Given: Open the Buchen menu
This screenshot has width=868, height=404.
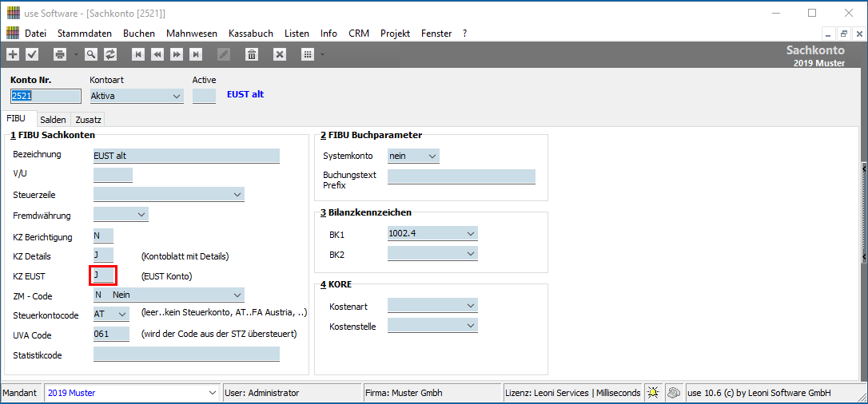Looking at the screenshot, I should tap(139, 34).
